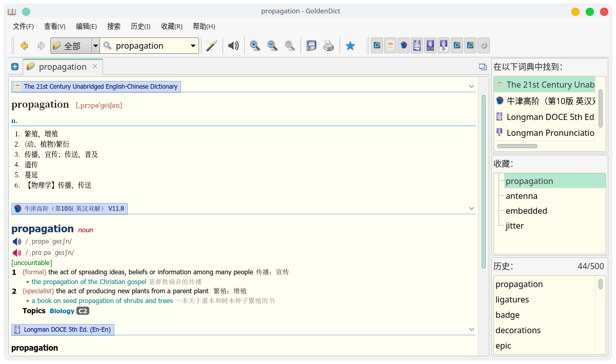Screen dimensions: 616x364
Task: Open the 文件(F) menu
Action: coord(23,27)
